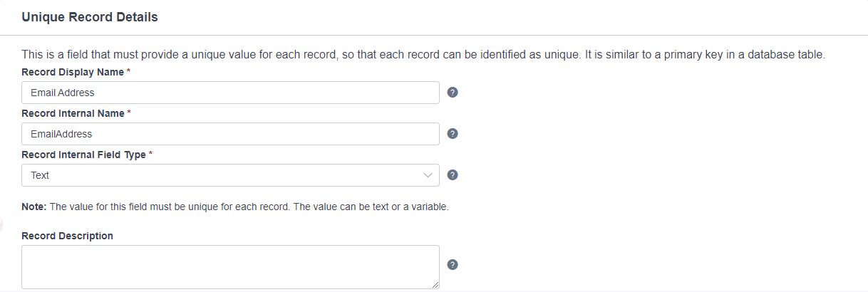Place cursor in the 'EmailAddress' internal name text

click(61, 134)
